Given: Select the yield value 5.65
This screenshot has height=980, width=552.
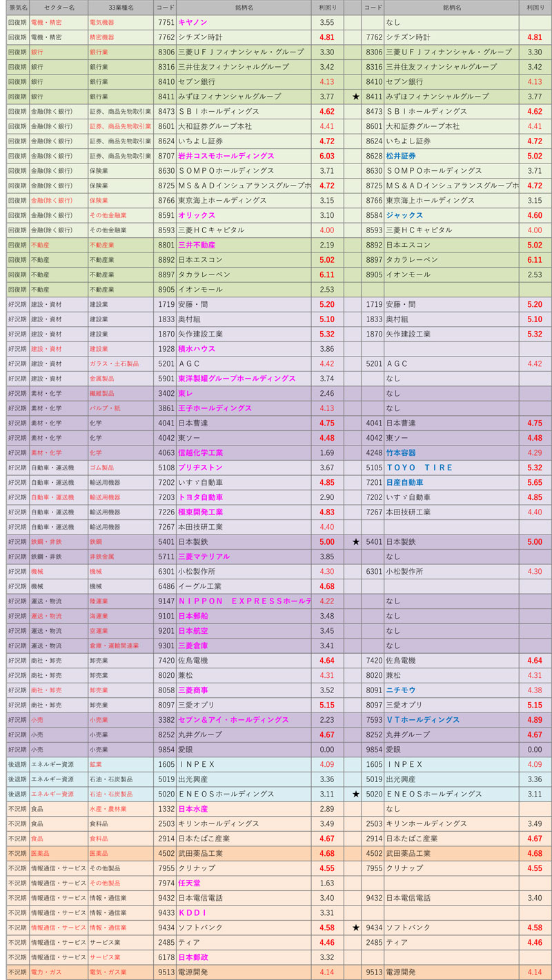Looking at the screenshot, I should (x=535, y=482).
